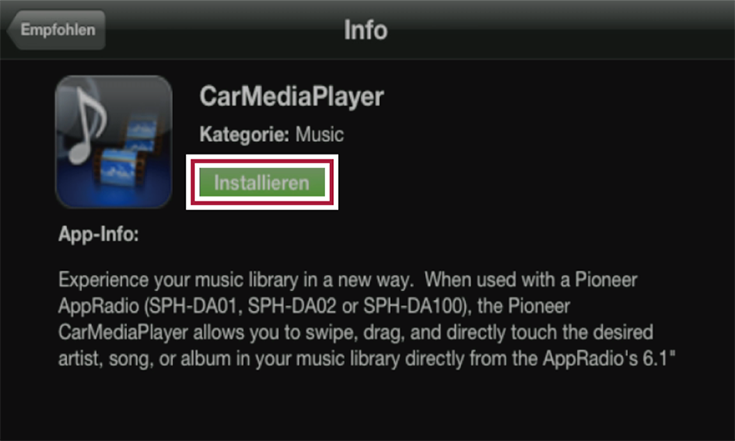
Task: Go back using the Empfohlen button
Action: pos(56,30)
